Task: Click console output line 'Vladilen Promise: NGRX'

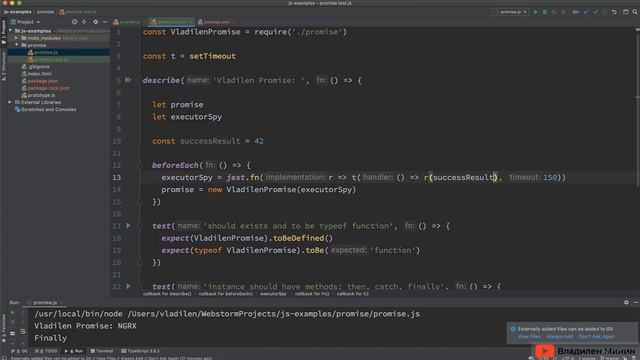Action: [x=85, y=326]
